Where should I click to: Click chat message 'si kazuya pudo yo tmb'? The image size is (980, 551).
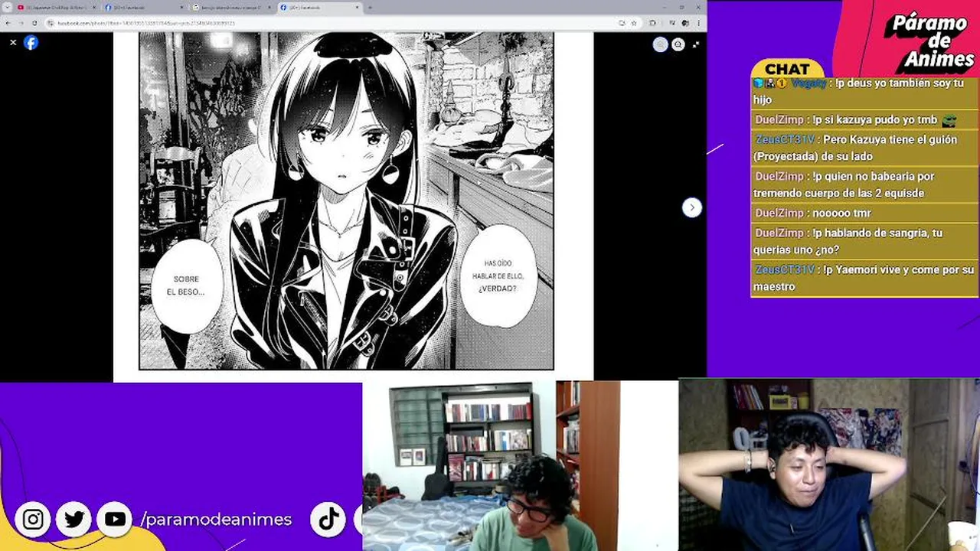coord(864,119)
